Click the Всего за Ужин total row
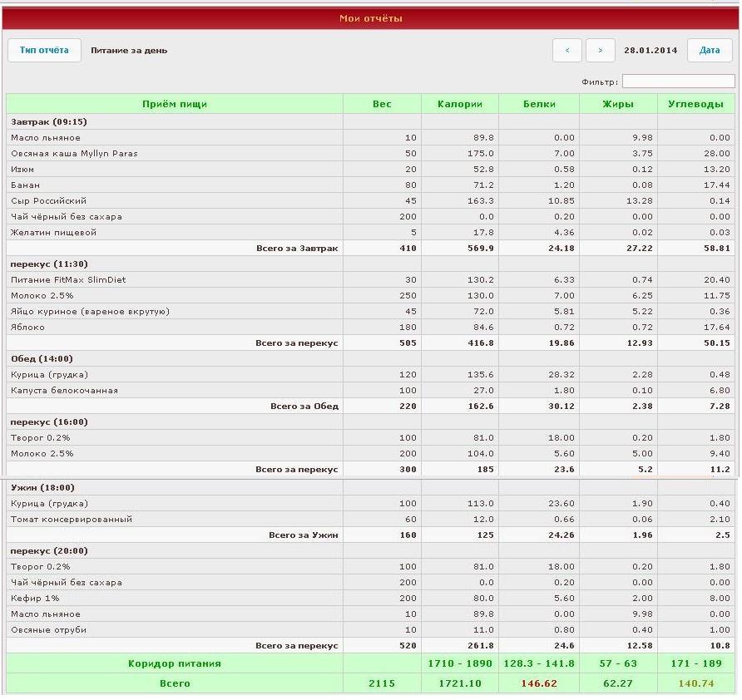 coord(370,535)
